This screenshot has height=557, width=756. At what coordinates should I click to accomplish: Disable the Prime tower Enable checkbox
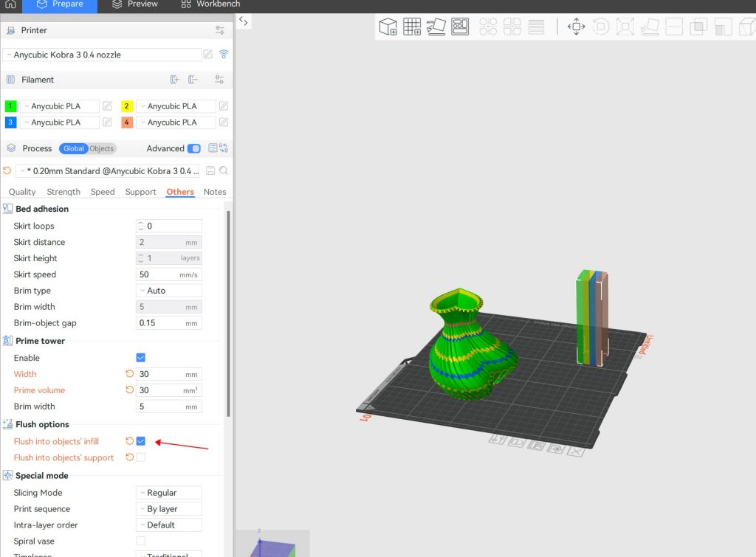[140, 357]
